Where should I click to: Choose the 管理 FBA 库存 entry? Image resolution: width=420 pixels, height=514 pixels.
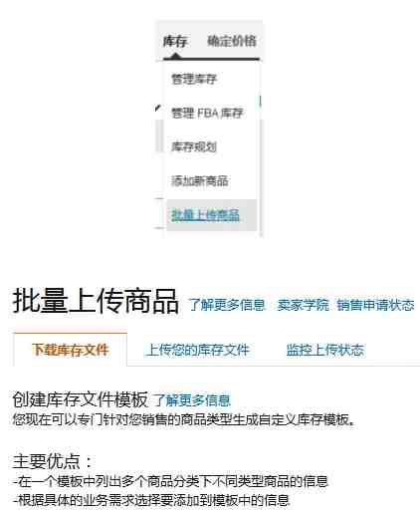click(x=207, y=114)
